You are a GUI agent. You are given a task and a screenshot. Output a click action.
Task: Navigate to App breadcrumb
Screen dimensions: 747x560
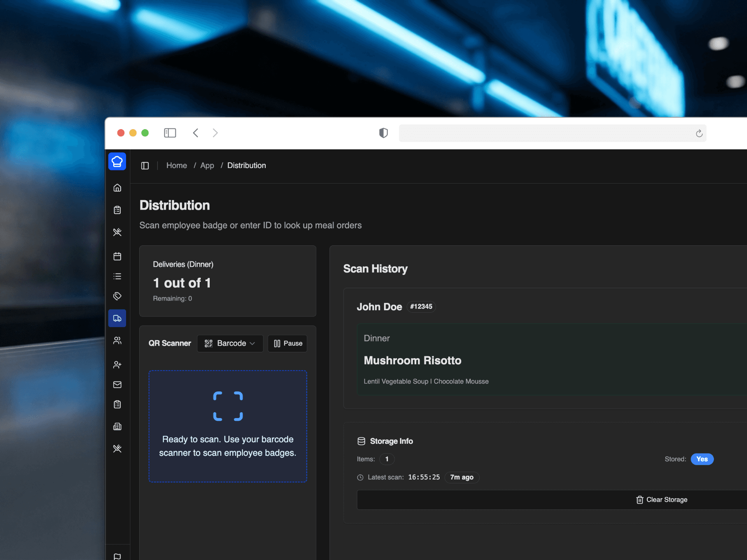click(207, 166)
